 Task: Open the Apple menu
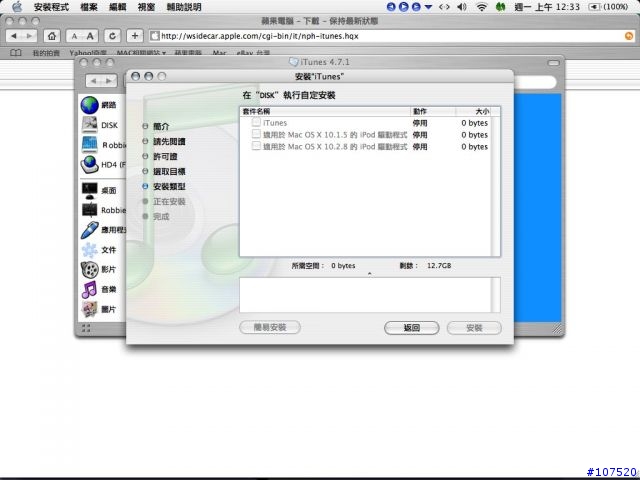pyautogui.click(x=17, y=7)
